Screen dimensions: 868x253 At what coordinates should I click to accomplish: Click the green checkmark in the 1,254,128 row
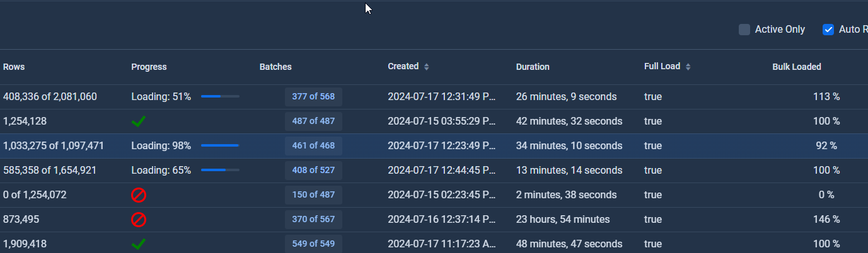pos(139,121)
